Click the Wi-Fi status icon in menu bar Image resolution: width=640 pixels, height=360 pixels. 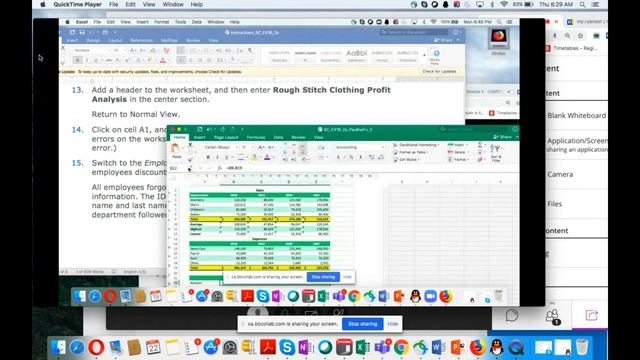[x=504, y=4]
